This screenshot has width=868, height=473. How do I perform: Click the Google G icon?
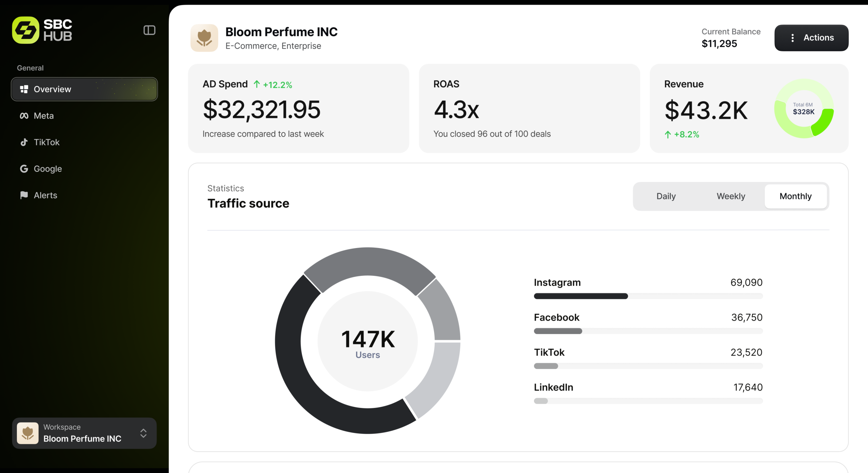24,169
